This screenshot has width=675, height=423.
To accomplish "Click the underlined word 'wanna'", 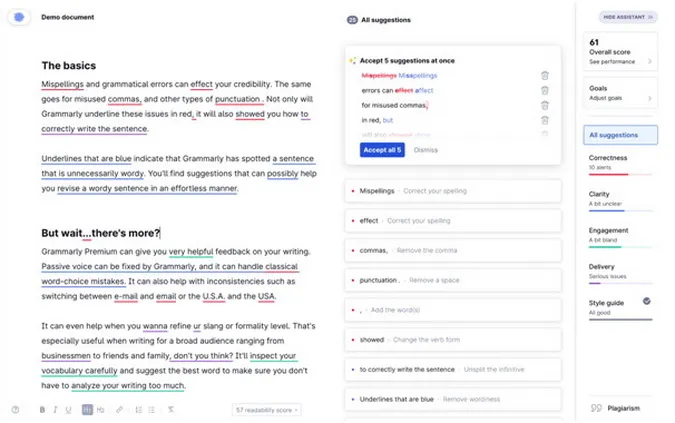I will pyautogui.click(x=155, y=326).
